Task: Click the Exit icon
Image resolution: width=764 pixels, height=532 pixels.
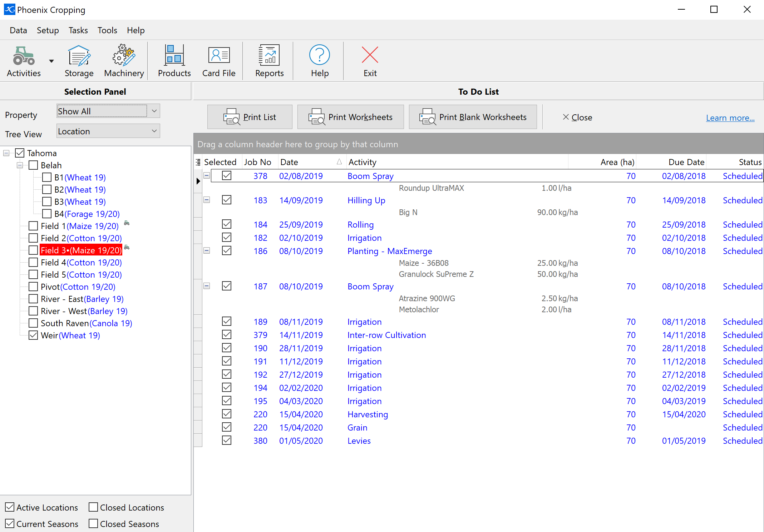Action: (370, 60)
